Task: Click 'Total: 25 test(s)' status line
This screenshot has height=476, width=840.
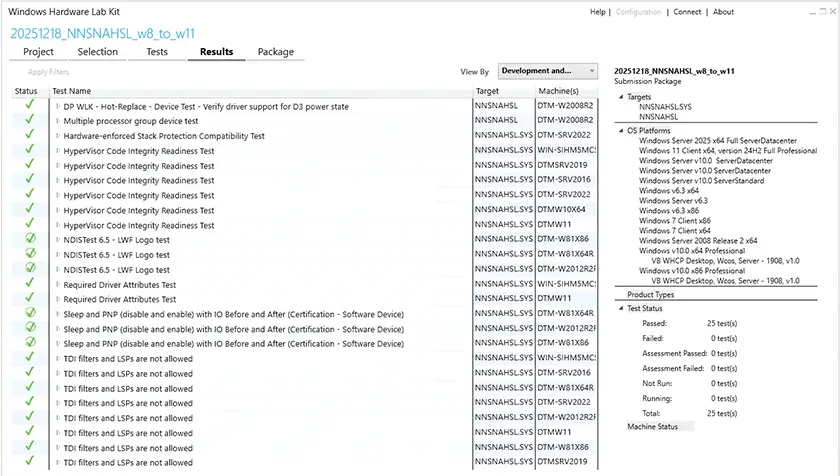Action: click(x=689, y=413)
